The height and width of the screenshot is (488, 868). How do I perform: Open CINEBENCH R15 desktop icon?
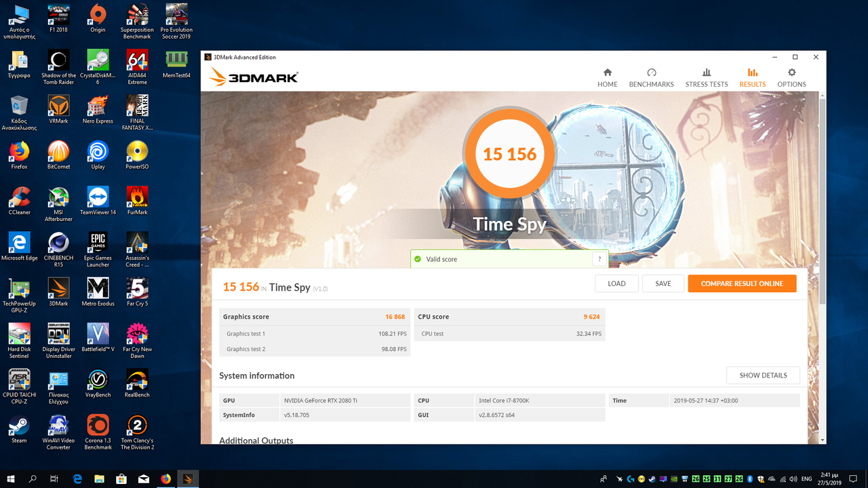tap(58, 249)
